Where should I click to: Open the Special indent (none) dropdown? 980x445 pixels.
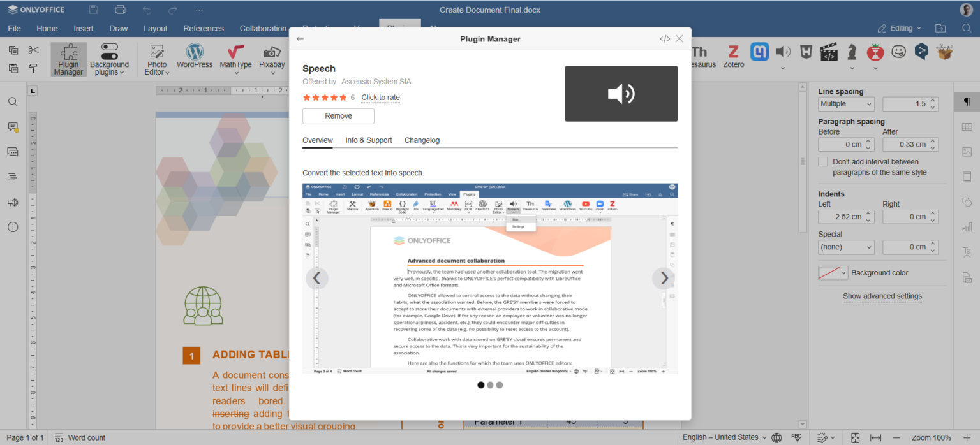pos(846,247)
